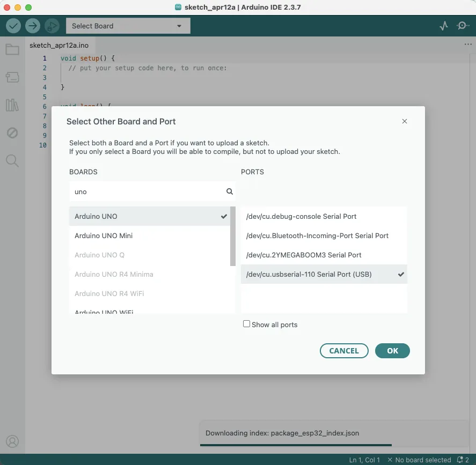Open the notifications bell icon
This screenshot has width=476, height=465.
pyautogui.click(x=463, y=460)
